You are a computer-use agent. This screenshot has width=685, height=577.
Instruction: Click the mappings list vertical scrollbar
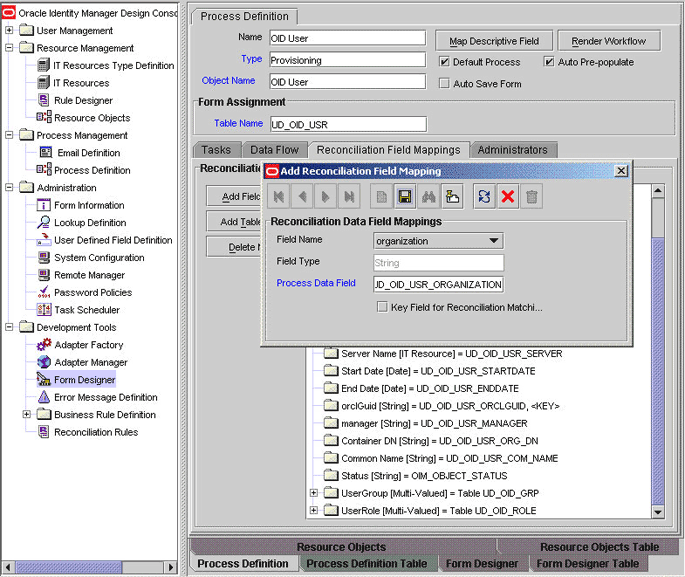coord(658,352)
